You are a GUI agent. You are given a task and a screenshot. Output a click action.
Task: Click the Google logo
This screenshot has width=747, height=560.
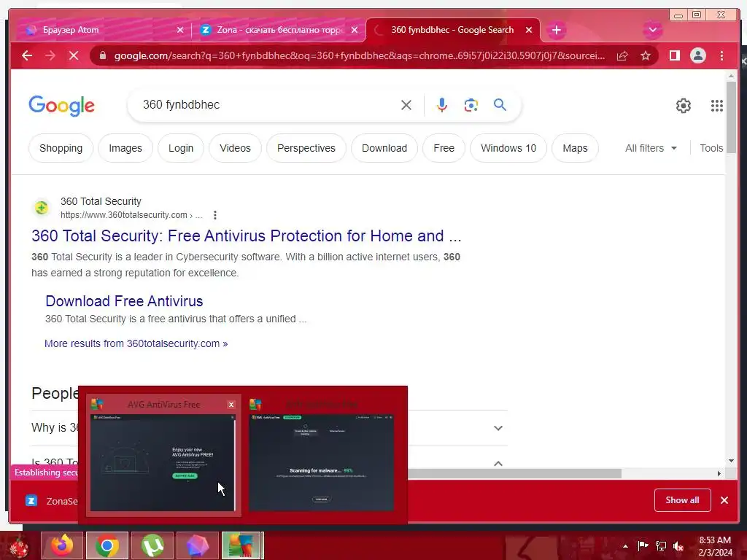[x=62, y=105]
